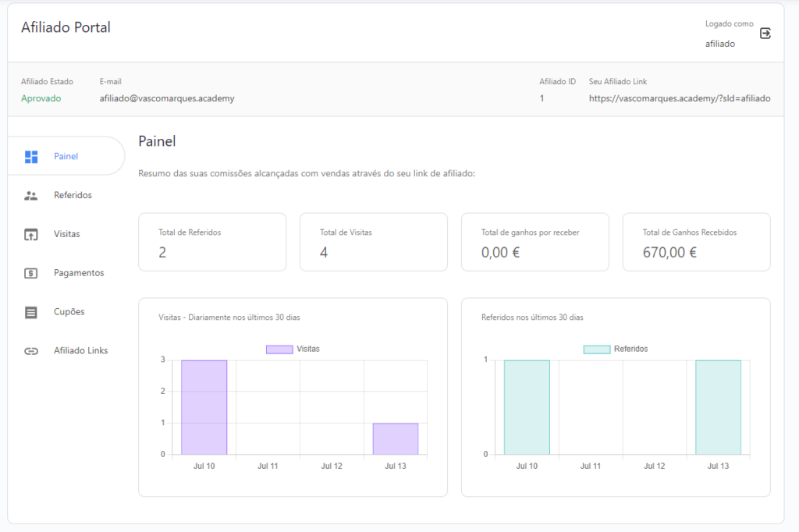The image size is (799, 532).
Task: Click the Pagamentos dollar icon
Action: coord(31,273)
